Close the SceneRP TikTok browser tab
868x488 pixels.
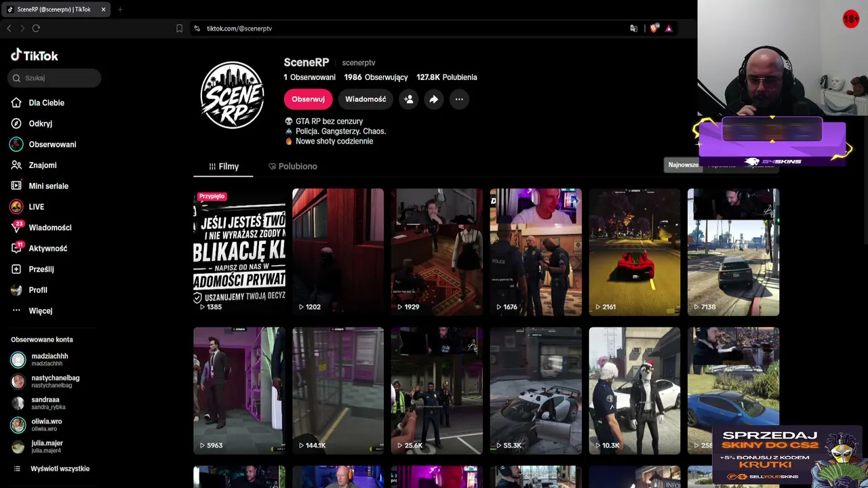[x=103, y=9]
